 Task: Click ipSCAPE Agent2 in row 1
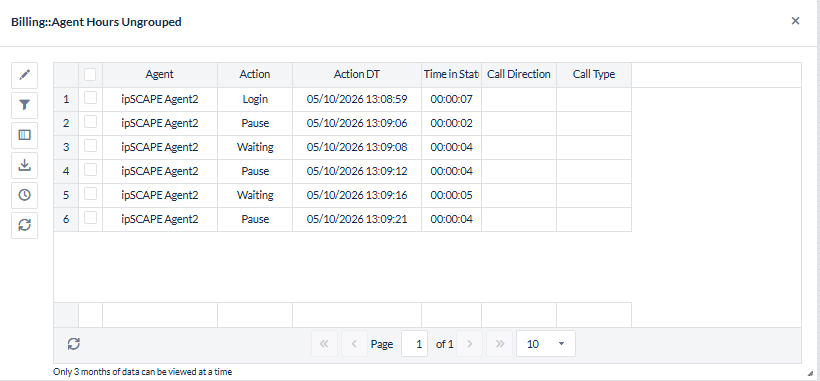pyautogui.click(x=160, y=99)
